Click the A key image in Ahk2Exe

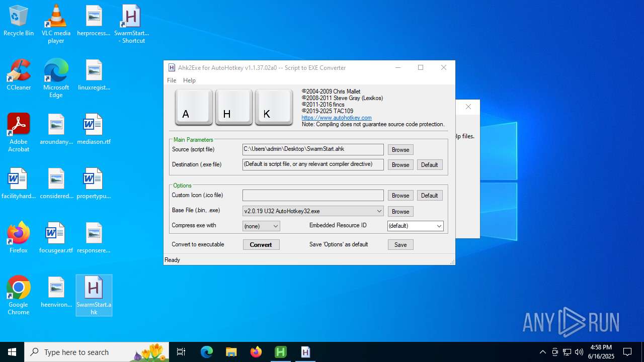(x=194, y=107)
